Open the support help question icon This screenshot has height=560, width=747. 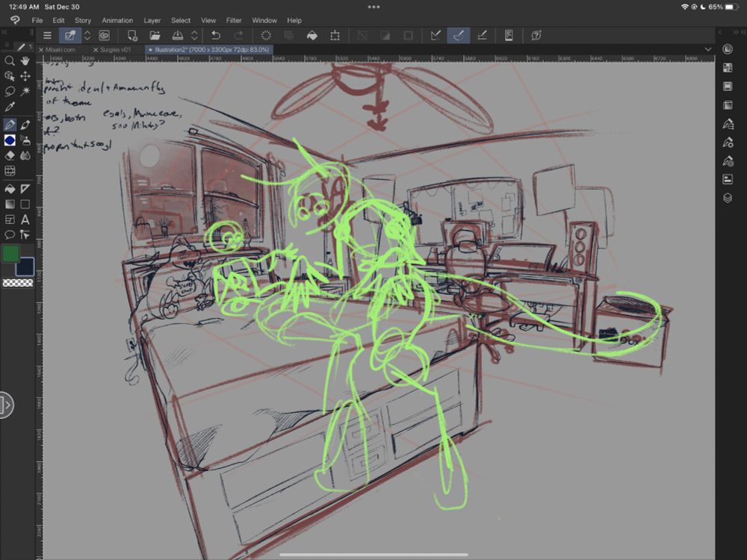[536, 35]
